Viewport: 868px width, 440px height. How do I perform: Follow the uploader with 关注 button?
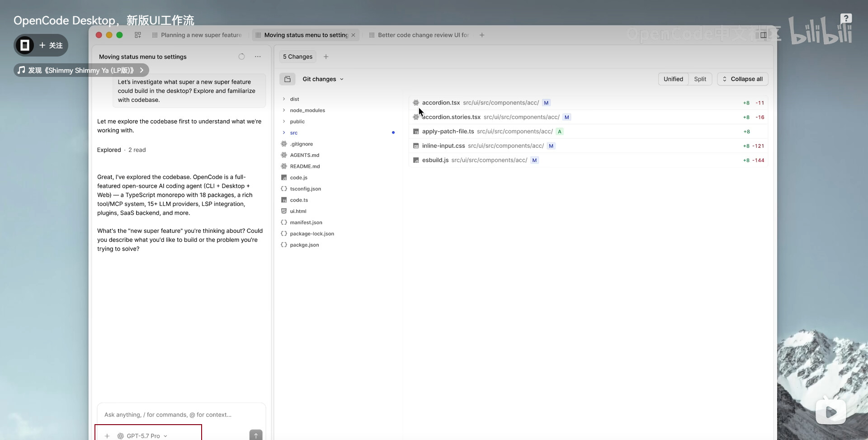click(51, 45)
